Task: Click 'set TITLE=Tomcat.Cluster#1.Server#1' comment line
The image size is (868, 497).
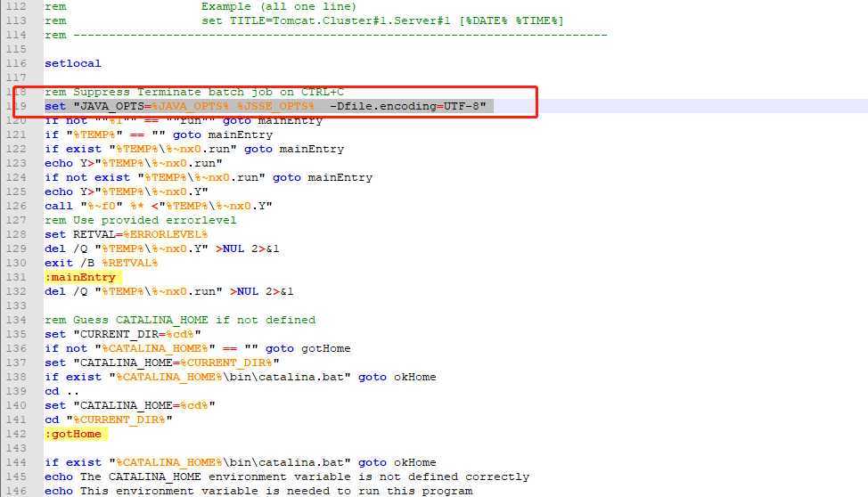Action: pyautogui.click(x=304, y=20)
